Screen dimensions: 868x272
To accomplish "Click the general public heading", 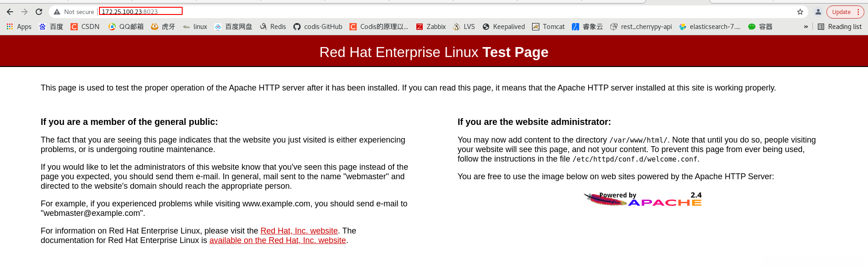I will tap(129, 122).
